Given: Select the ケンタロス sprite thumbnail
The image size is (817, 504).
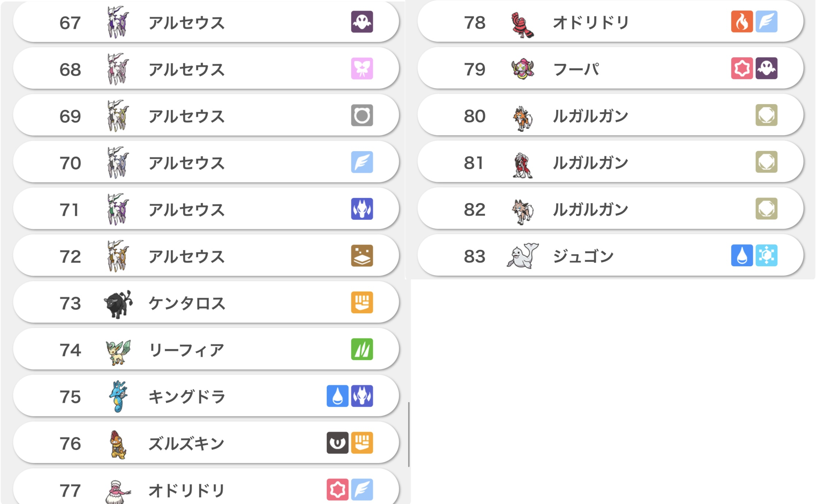Looking at the screenshot, I should tap(118, 304).
